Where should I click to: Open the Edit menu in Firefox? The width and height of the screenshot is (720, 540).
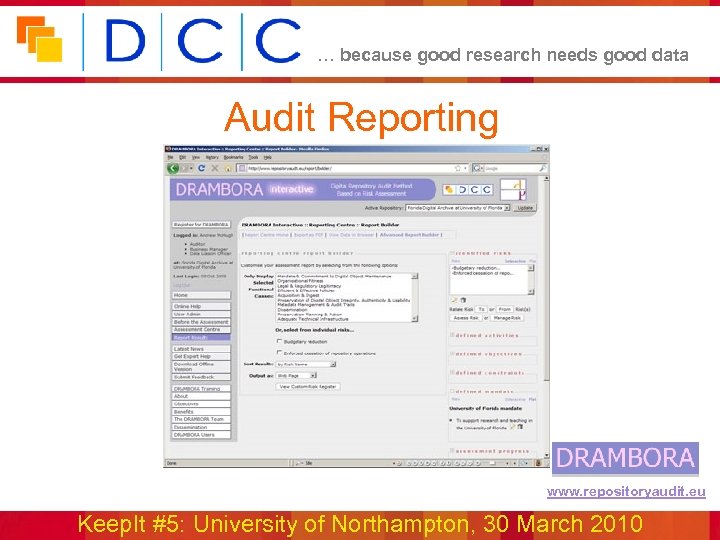pyautogui.click(x=182, y=157)
